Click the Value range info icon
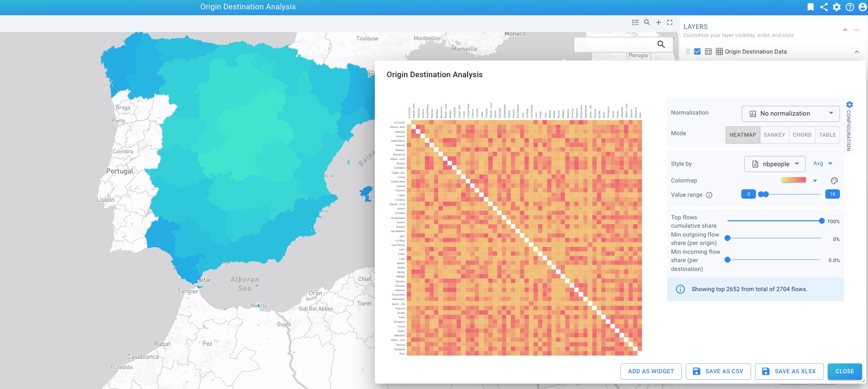 pyautogui.click(x=709, y=195)
